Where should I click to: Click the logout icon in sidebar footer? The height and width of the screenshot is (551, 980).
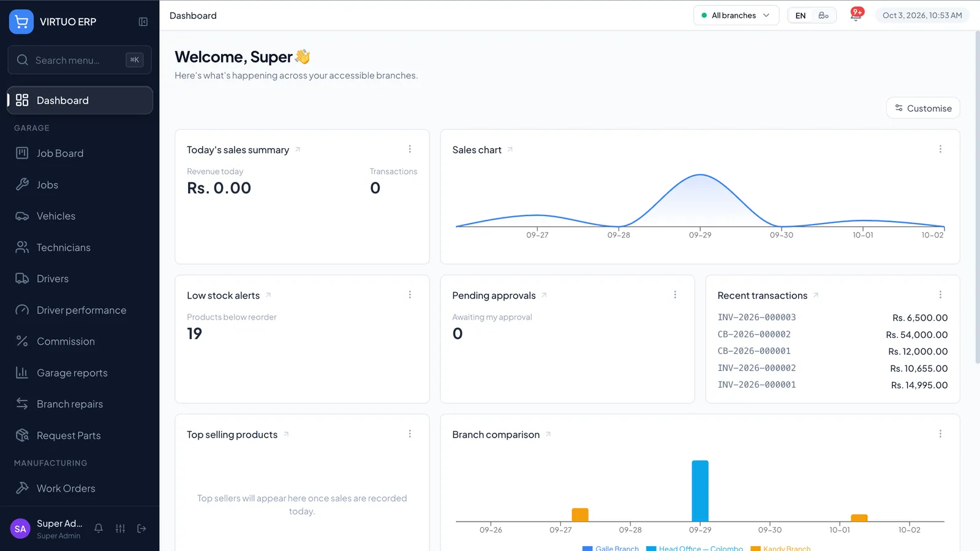[141, 528]
